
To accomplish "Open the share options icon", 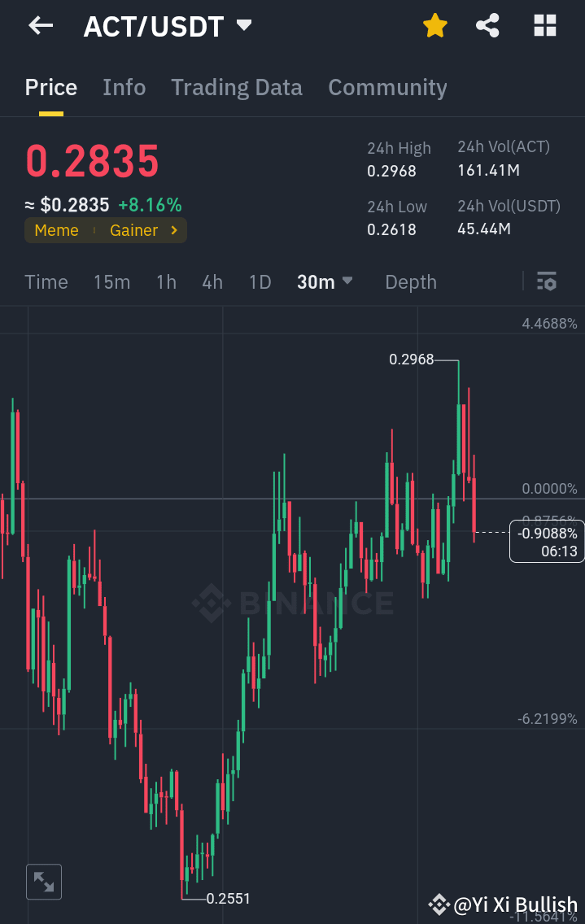I will click(487, 25).
